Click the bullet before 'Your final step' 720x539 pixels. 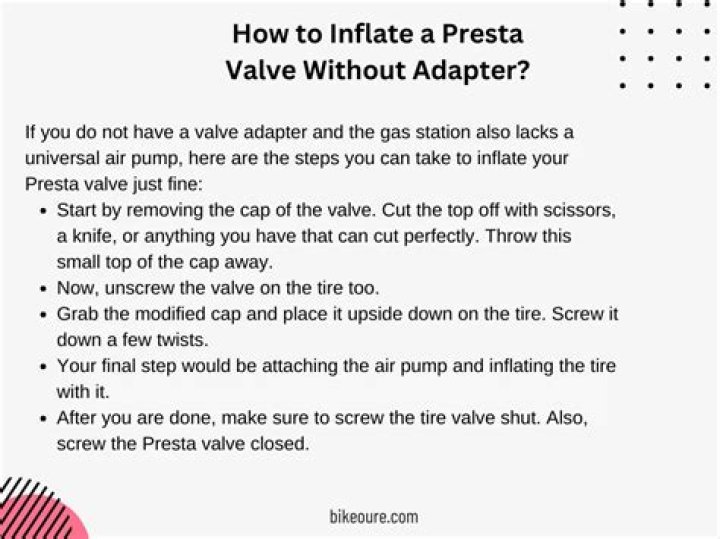(x=42, y=366)
